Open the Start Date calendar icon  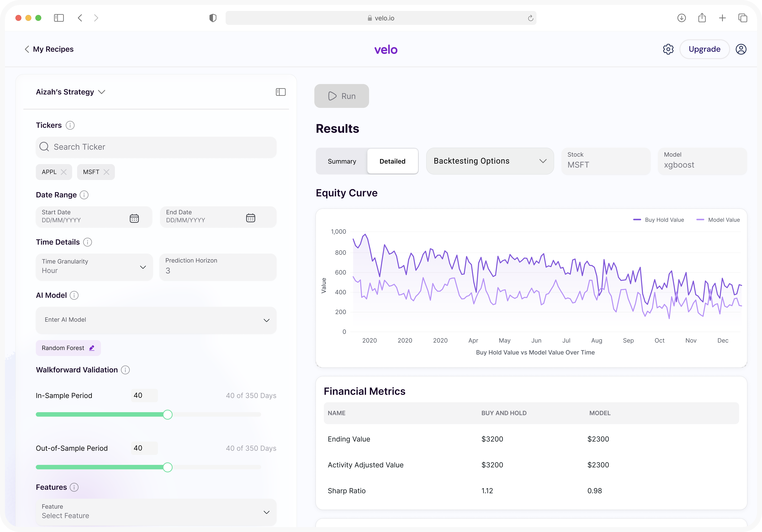[x=134, y=218]
